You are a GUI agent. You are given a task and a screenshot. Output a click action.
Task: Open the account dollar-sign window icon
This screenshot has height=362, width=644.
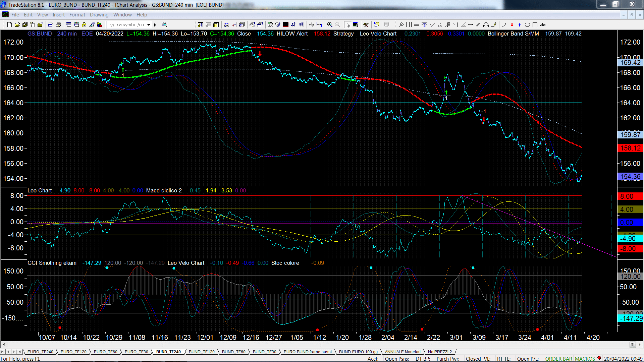200,25
